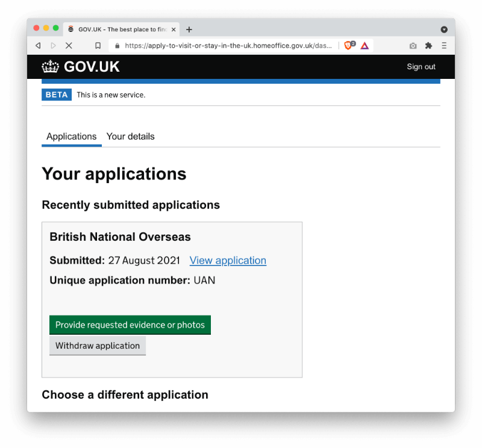Open the extensions puzzle piece icon
The width and height of the screenshot is (482, 448).
point(428,46)
